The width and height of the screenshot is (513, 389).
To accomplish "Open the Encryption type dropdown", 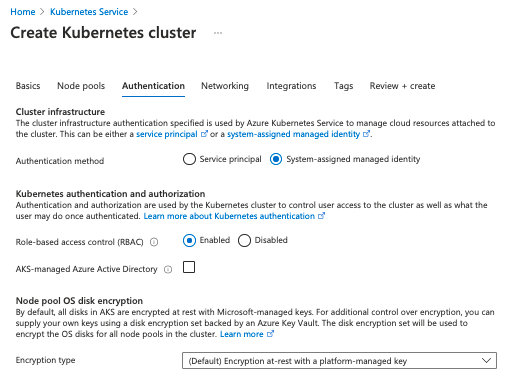I will (339, 361).
